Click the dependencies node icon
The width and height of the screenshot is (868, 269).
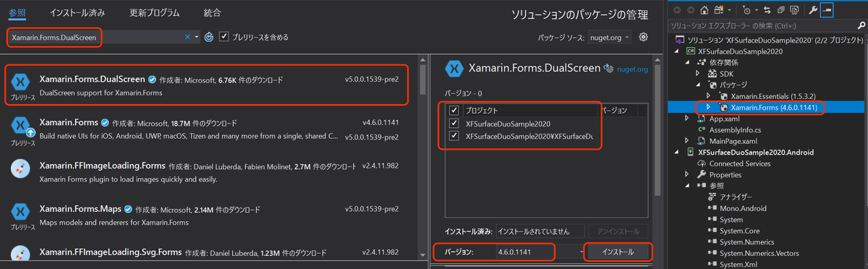[x=702, y=62]
